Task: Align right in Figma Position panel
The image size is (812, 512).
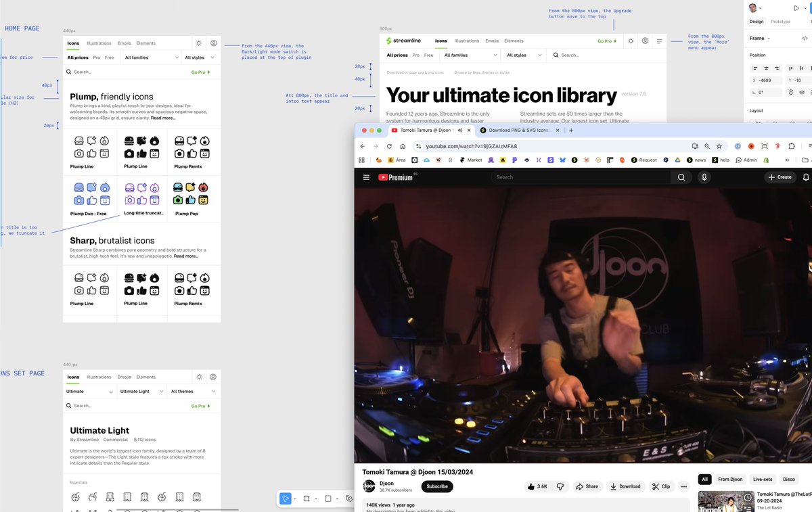Action: pyautogui.click(x=779, y=68)
